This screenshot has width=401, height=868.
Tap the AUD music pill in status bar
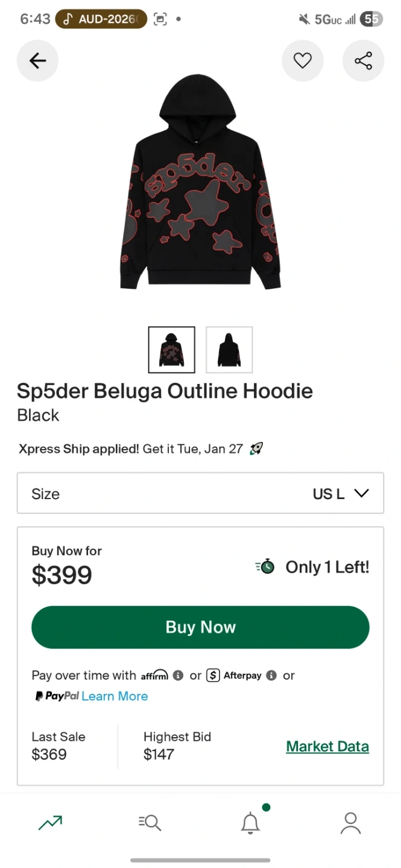101,19
